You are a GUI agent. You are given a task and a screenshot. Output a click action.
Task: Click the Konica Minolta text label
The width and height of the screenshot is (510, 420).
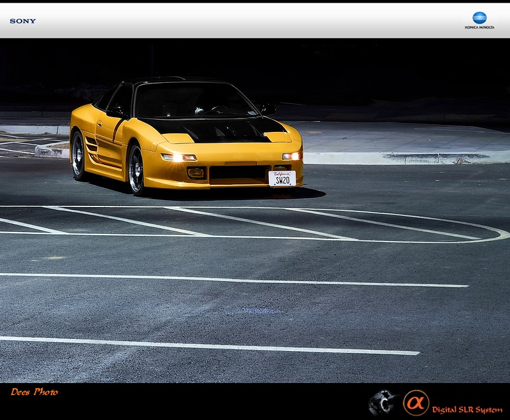coord(479,27)
